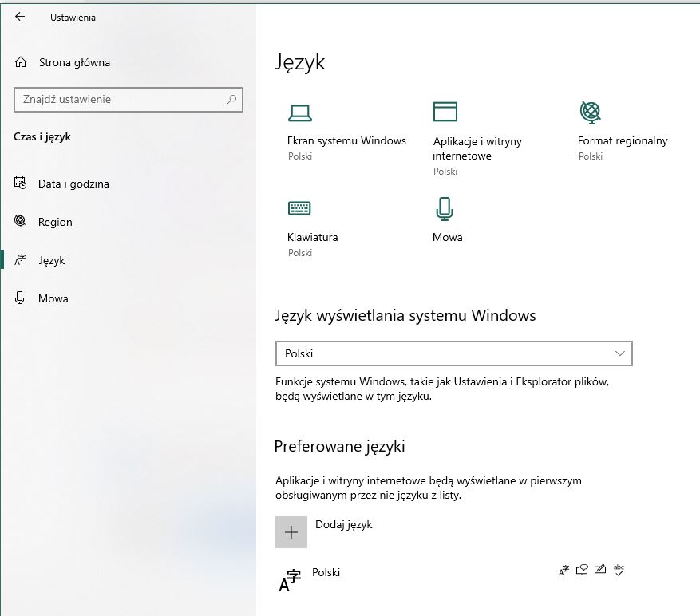This screenshot has height=616, width=700.
Task: Click the sidebar microphone icon for Mowa
Action: [20, 298]
